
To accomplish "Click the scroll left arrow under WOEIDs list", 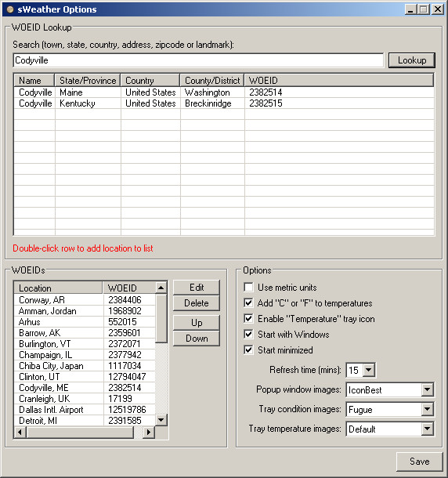I will pos(20,432).
